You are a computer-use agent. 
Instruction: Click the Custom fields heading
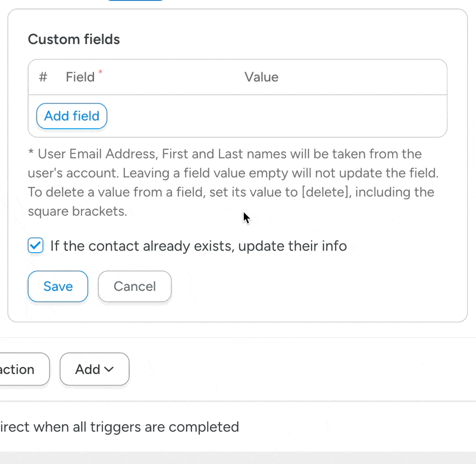[74, 39]
